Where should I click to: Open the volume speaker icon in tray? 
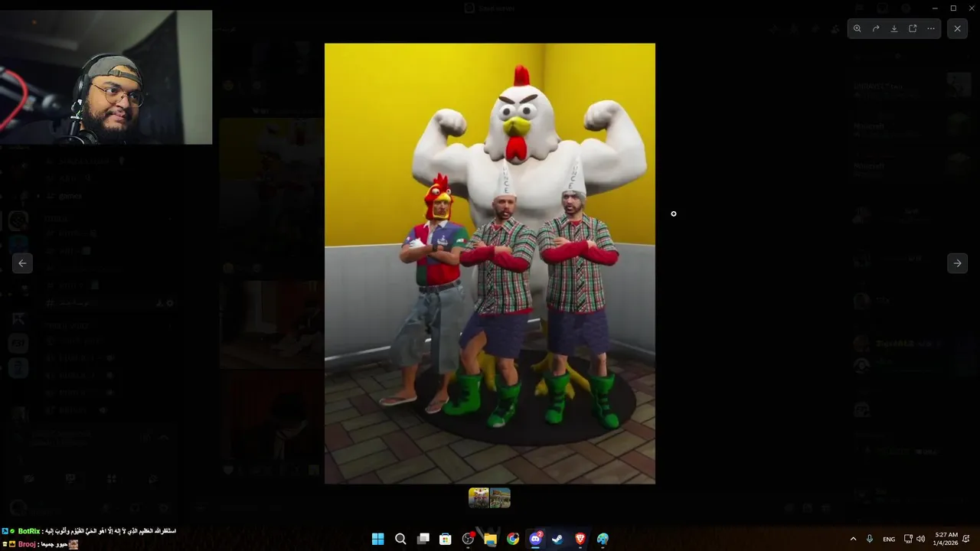click(x=920, y=539)
